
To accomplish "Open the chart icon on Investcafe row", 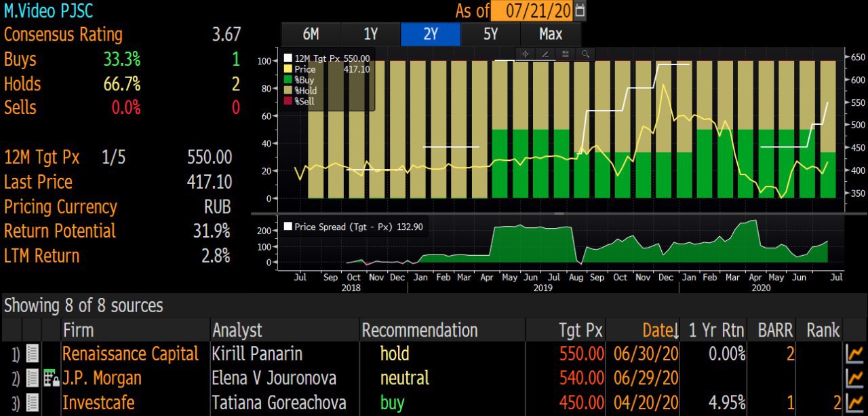I will click(855, 403).
